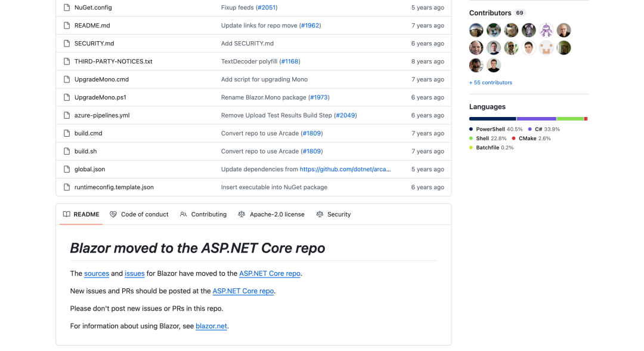
Task: Open pull request #1168 link
Action: [290, 61]
